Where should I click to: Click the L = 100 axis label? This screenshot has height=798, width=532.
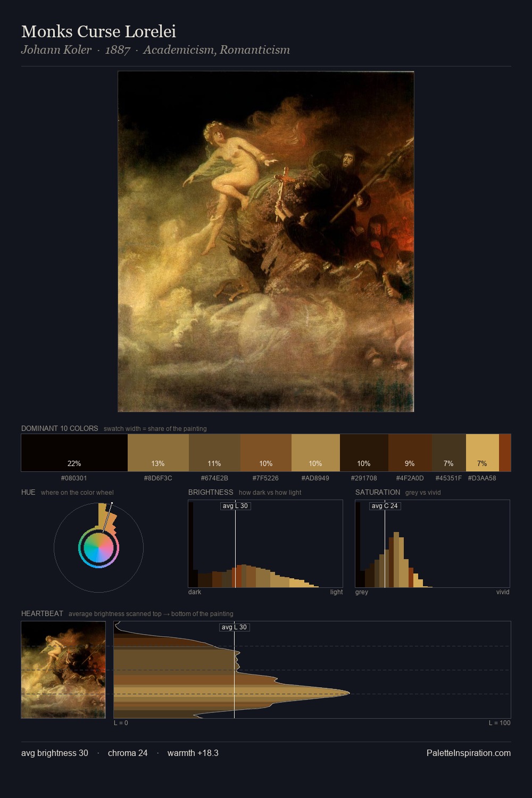click(500, 722)
